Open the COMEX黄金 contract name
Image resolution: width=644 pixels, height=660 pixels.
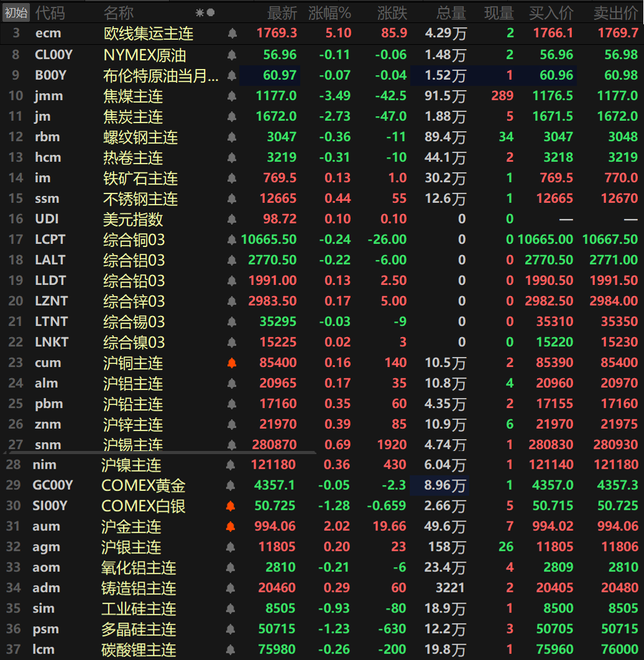tap(143, 485)
